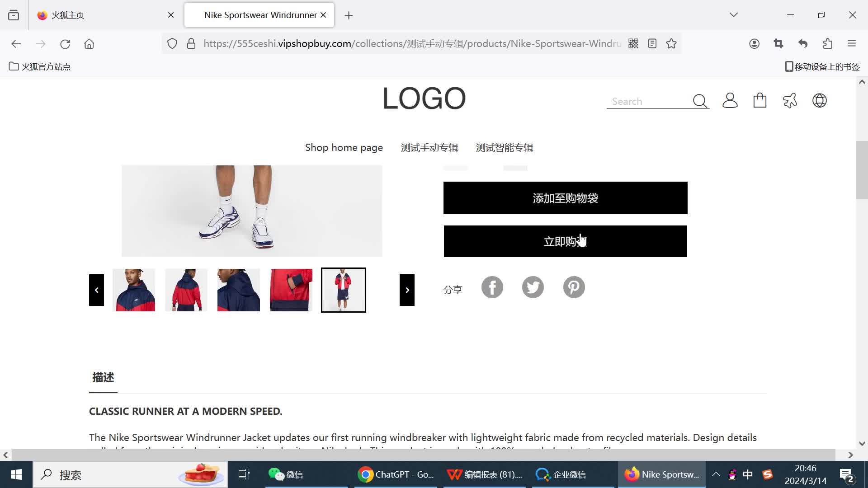Screen dimensions: 868x488
Task: Open 测试手动专辑 navigation menu item
Action: coord(429,148)
